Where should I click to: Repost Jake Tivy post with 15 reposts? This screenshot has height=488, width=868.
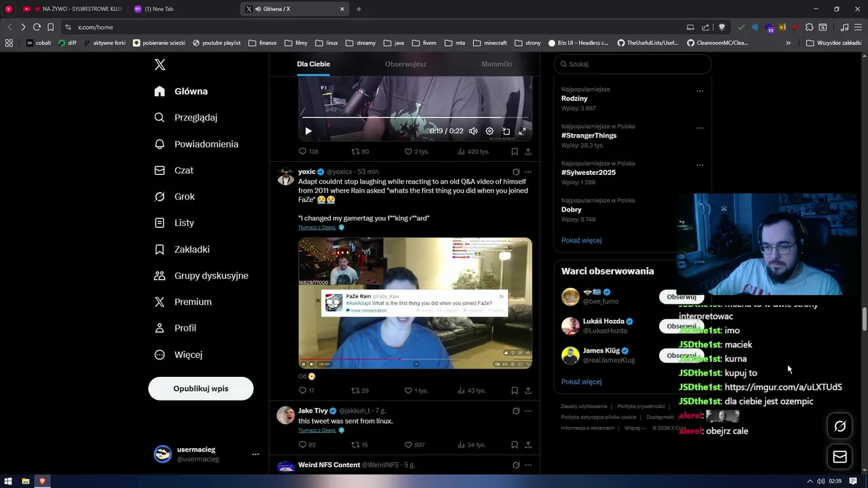point(359,445)
